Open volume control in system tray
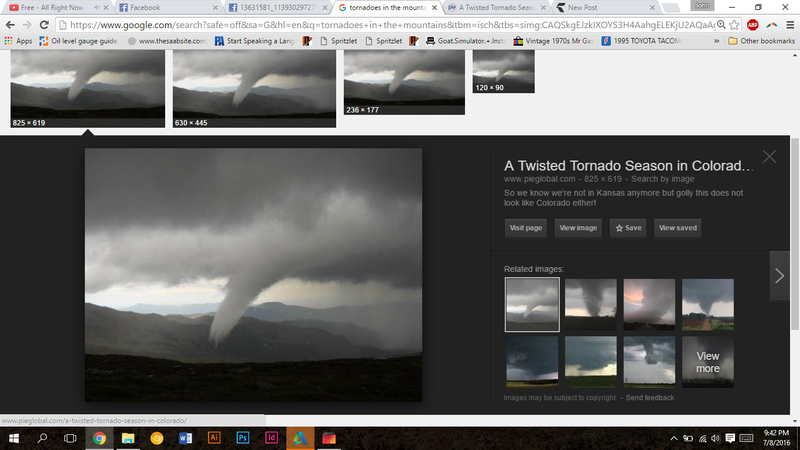Viewport: 800px width, 450px height. (x=715, y=438)
